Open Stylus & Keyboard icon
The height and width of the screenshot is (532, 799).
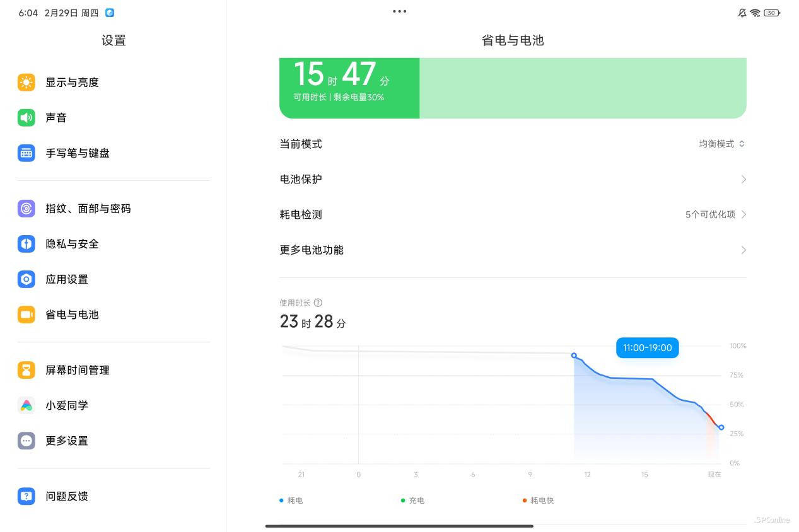(x=26, y=153)
